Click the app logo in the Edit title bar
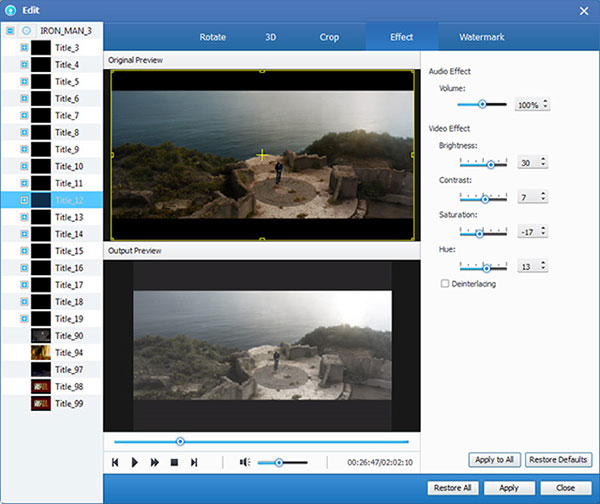This screenshot has height=504, width=600. click(10, 10)
